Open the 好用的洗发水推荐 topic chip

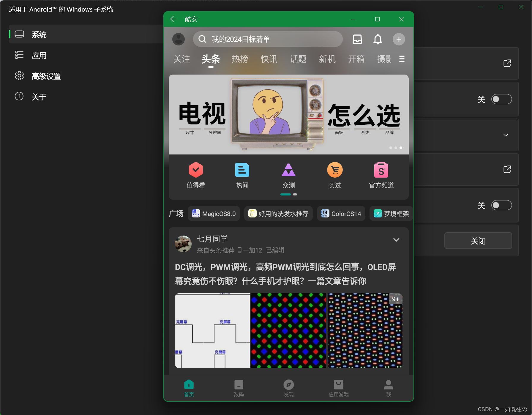[278, 214]
